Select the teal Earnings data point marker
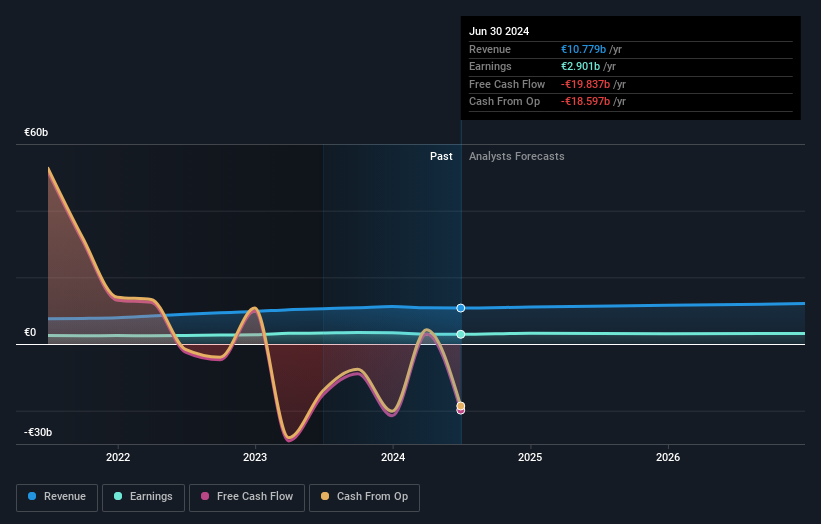Viewport: 821px width, 524px height. pyautogui.click(x=461, y=334)
